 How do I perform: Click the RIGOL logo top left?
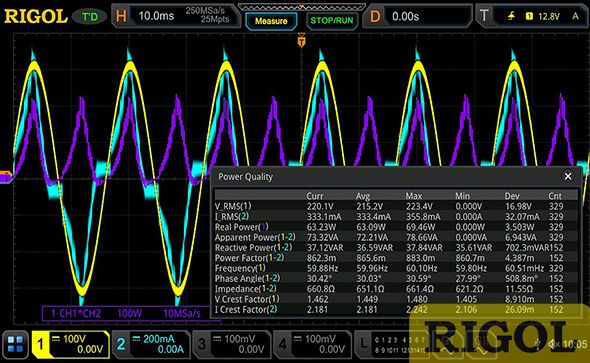pos(35,17)
